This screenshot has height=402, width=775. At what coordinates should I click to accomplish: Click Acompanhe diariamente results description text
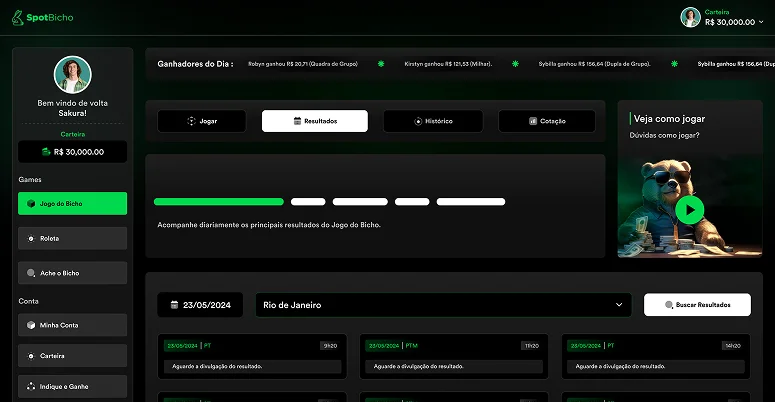[269, 225]
